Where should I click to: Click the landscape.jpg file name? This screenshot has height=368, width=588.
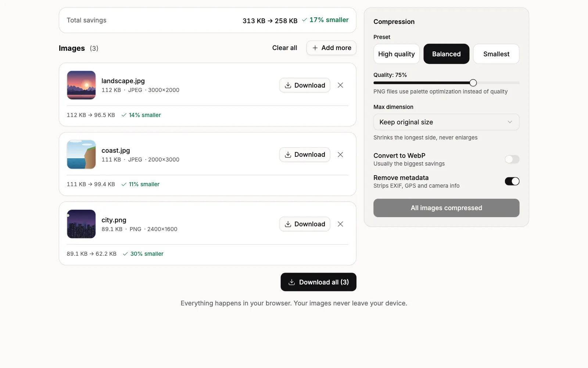[123, 81]
